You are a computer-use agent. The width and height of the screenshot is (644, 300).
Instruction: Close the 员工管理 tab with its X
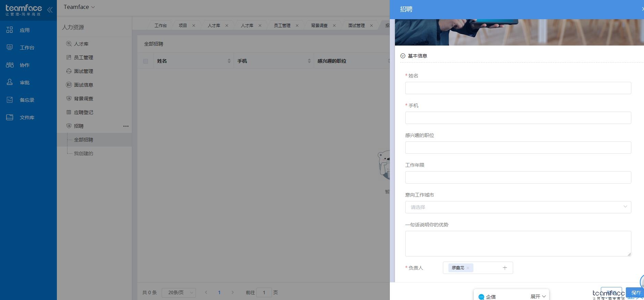pyautogui.click(x=297, y=25)
